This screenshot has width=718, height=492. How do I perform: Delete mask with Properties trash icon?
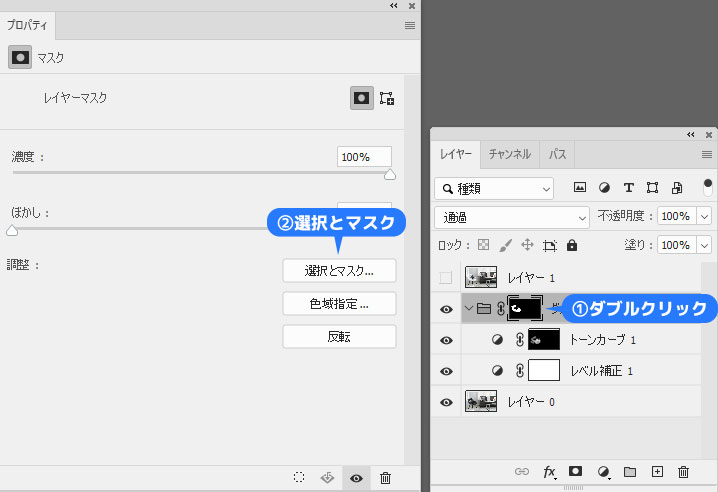(x=386, y=478)
